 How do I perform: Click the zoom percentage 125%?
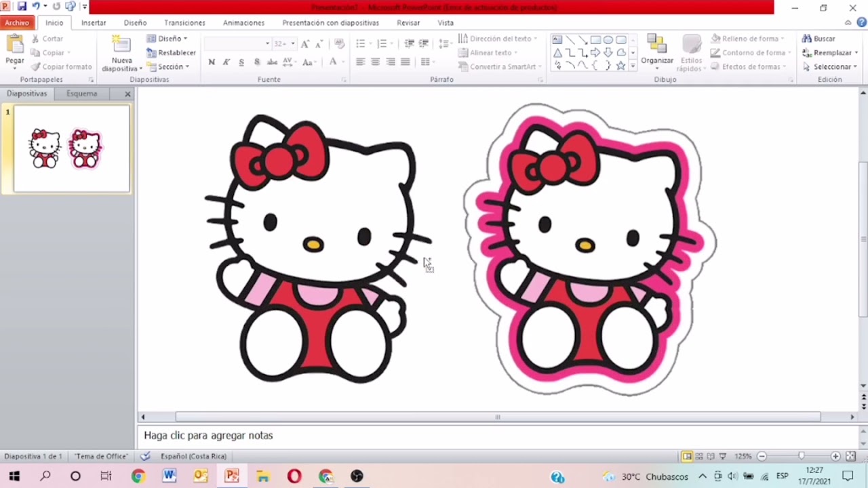(x=743, y=456)
